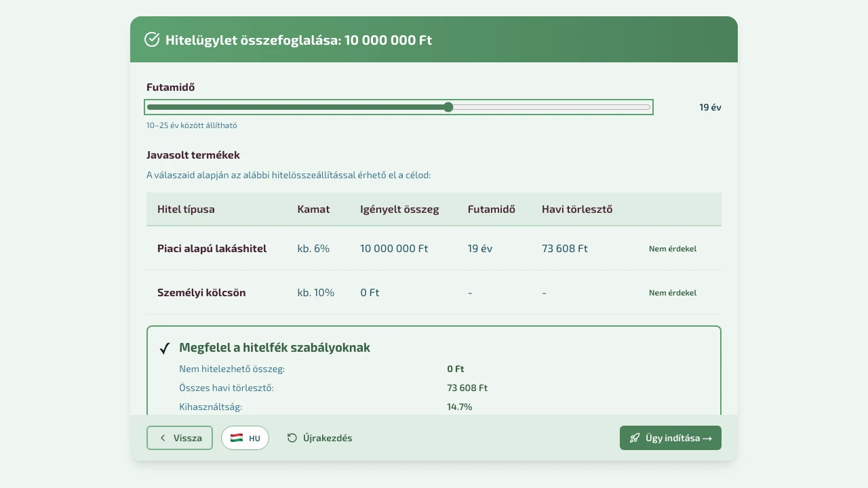Click the back chevron icon on Vissza
Viewport: 868px width, 488px height.
click(x=163, y=438)
